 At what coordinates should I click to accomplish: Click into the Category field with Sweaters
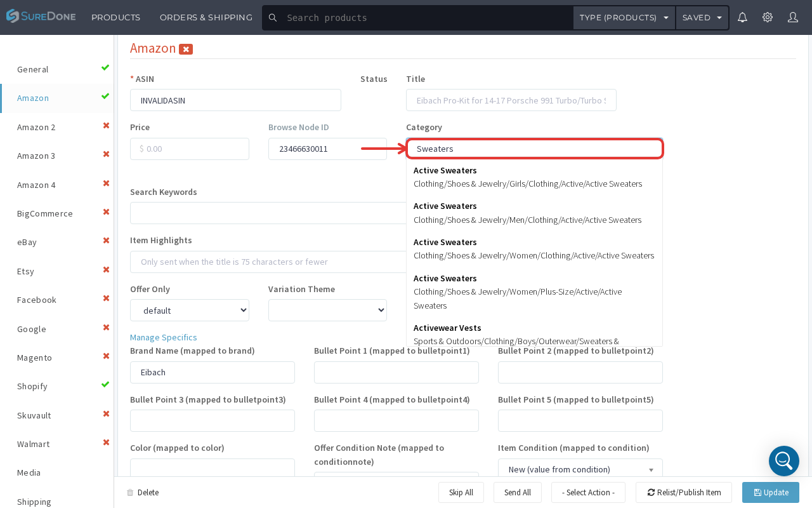(x=535, y=149)
